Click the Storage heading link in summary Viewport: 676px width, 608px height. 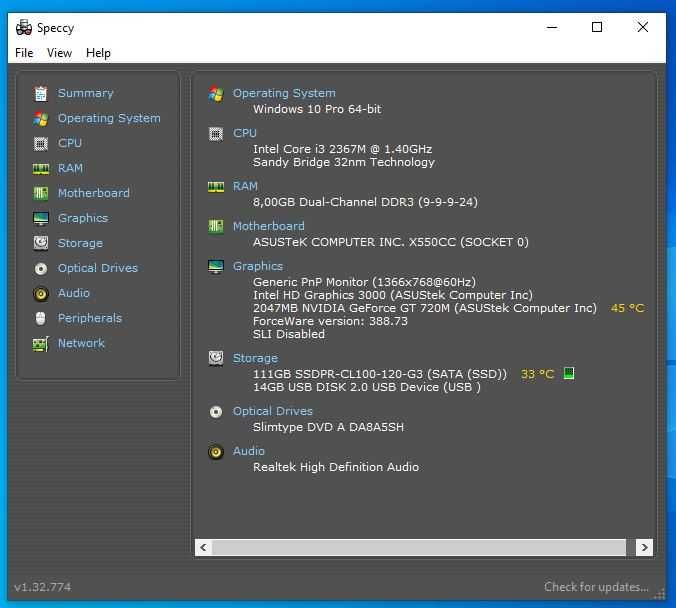coord(255,358)
